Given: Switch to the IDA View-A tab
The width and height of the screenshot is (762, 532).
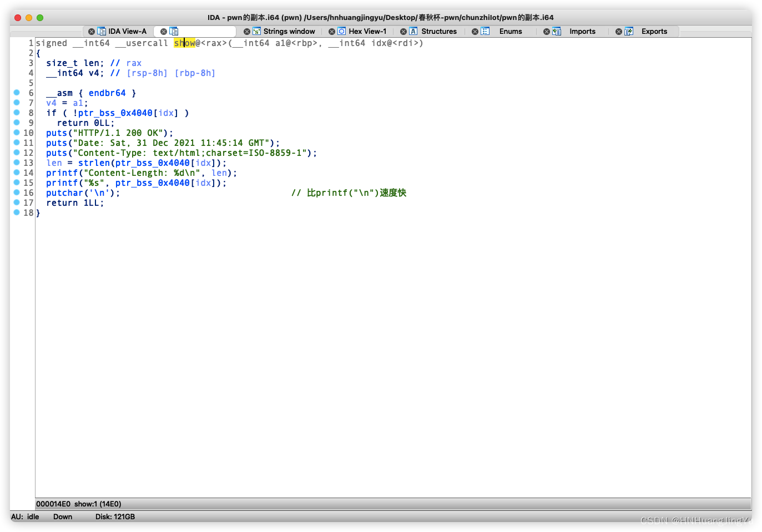Looking at the screenshot, I should click(127, 32).
